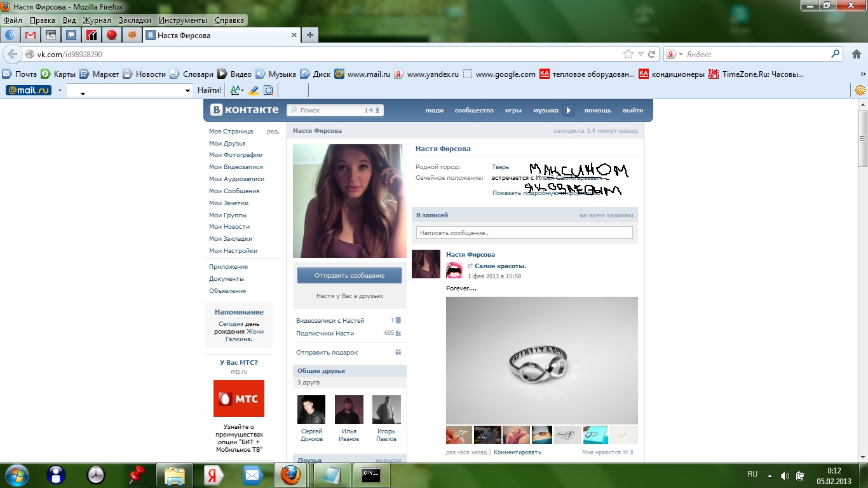Click the Найти! search button

[x=210, y=90]
